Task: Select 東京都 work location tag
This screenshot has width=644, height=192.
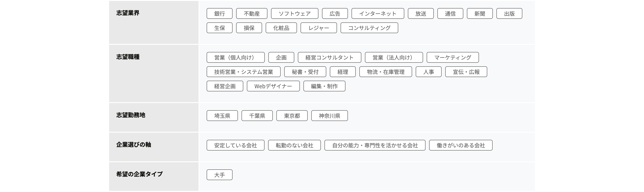Action: pyautogui.click(x=292, y=116)
